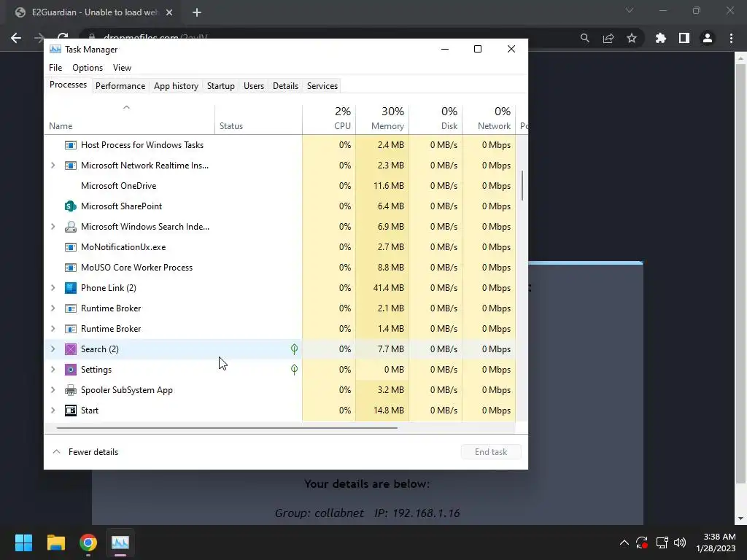Click the zoom magnifier icon in address bar
This screenshot has width=747, height=560.
[585, 38]
